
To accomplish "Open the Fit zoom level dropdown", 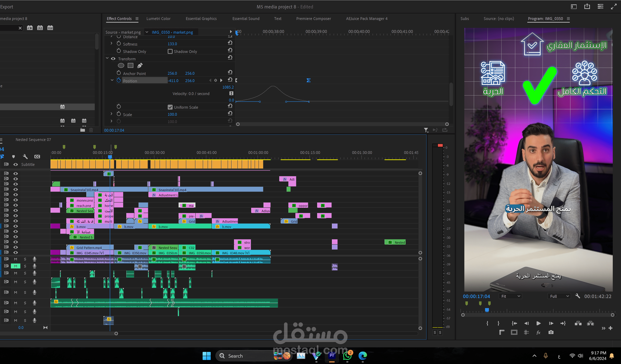I will [x=510, y=296].
